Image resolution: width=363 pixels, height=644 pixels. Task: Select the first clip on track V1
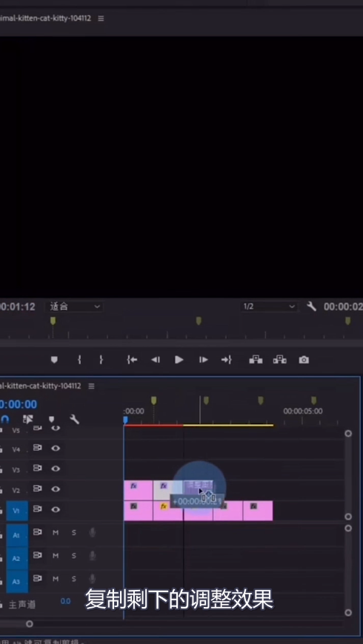click(138, 511)
